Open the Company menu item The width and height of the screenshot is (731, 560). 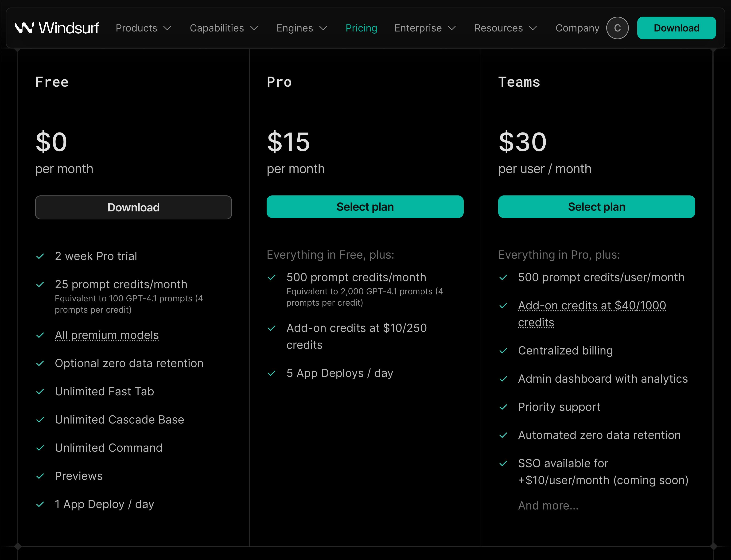[577, 28]
